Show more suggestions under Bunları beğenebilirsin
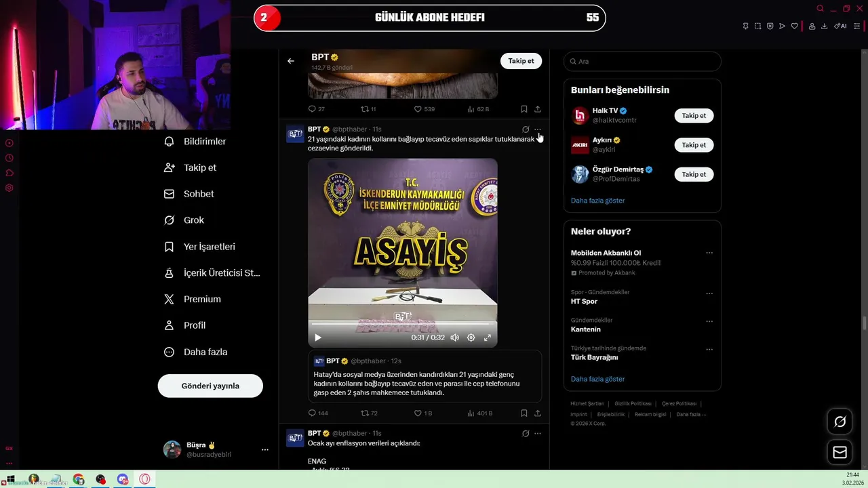 tap(597, 201)
